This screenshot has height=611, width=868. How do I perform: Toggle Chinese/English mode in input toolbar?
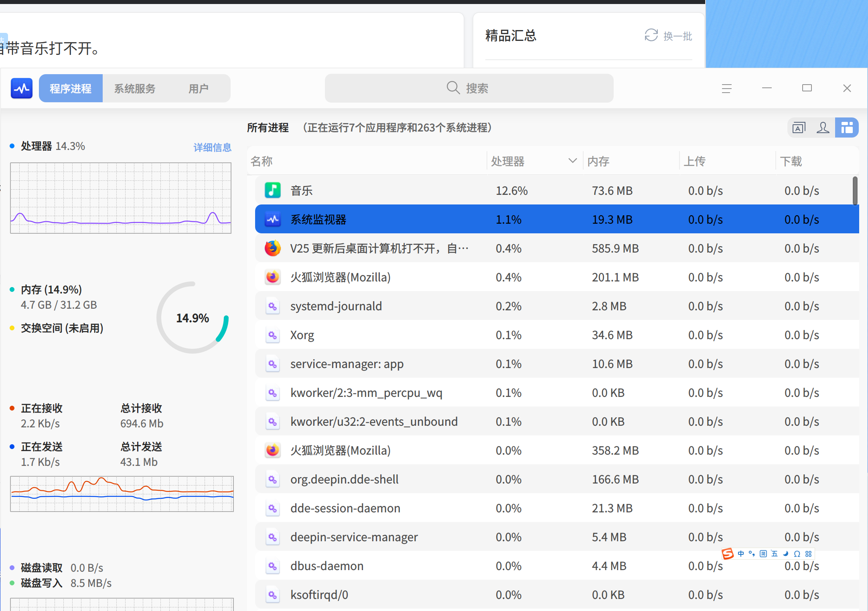[x=741, y=554]
